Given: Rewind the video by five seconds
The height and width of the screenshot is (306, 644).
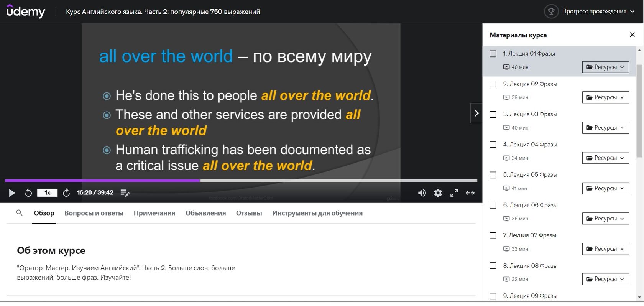Looking at the screenshot, I should pyautogui.click(x=28, y=193).
